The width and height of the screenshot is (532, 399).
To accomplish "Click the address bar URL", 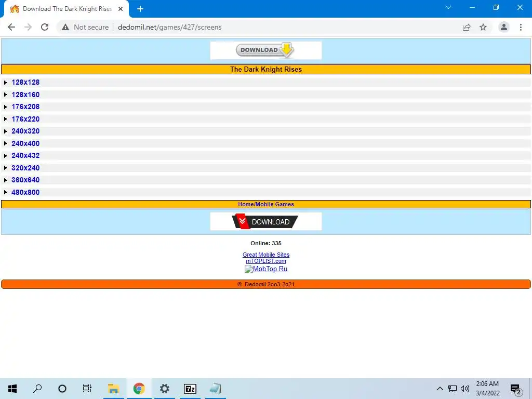I will click(x=170, y=27).
